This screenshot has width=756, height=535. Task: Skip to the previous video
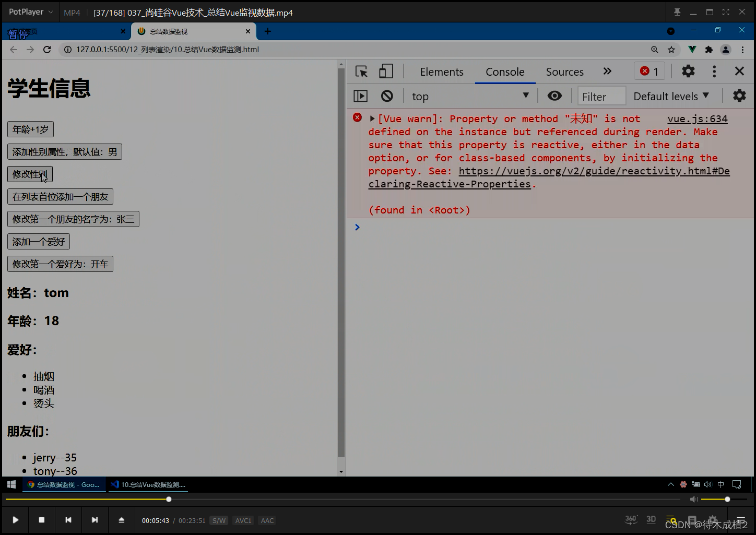point(68,520)
